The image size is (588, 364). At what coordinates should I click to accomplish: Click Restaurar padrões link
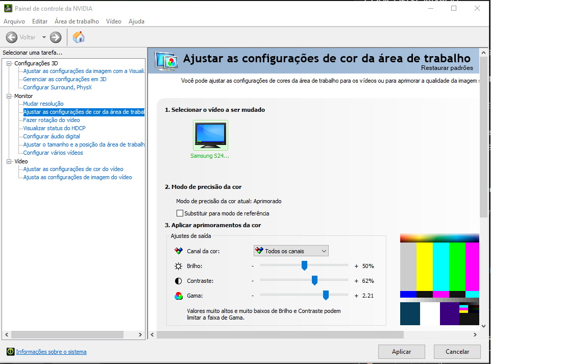[447, 68]
